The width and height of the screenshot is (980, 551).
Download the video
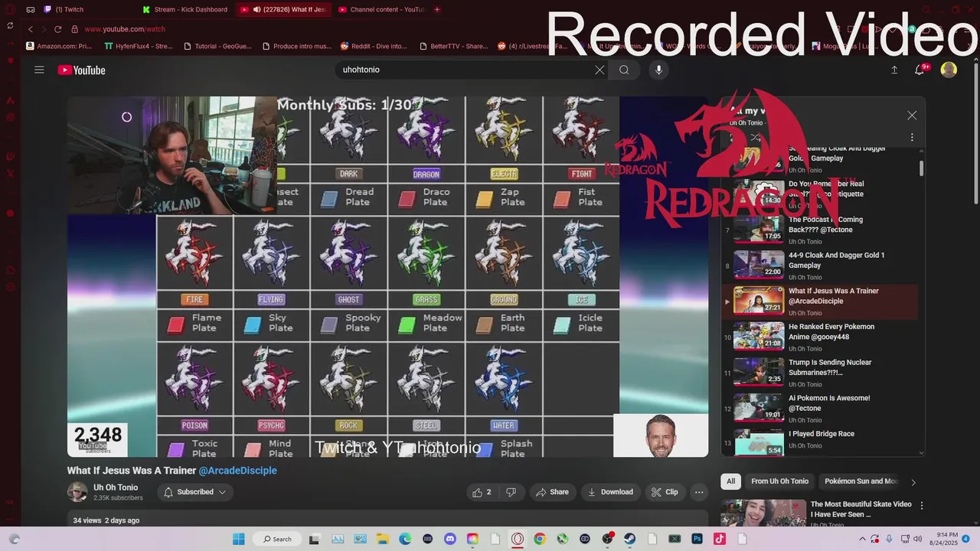tap(610, 492)
